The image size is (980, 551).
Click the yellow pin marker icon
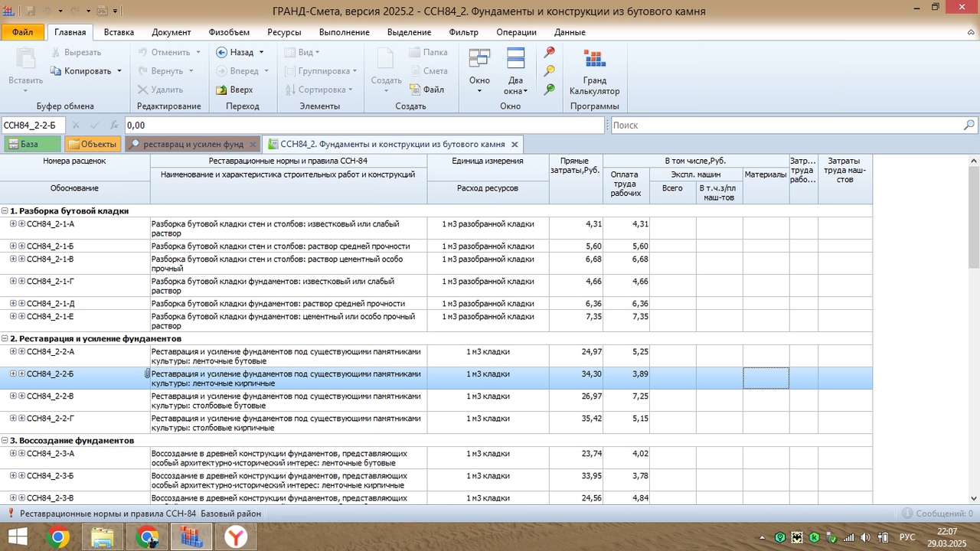pos(549,71)
